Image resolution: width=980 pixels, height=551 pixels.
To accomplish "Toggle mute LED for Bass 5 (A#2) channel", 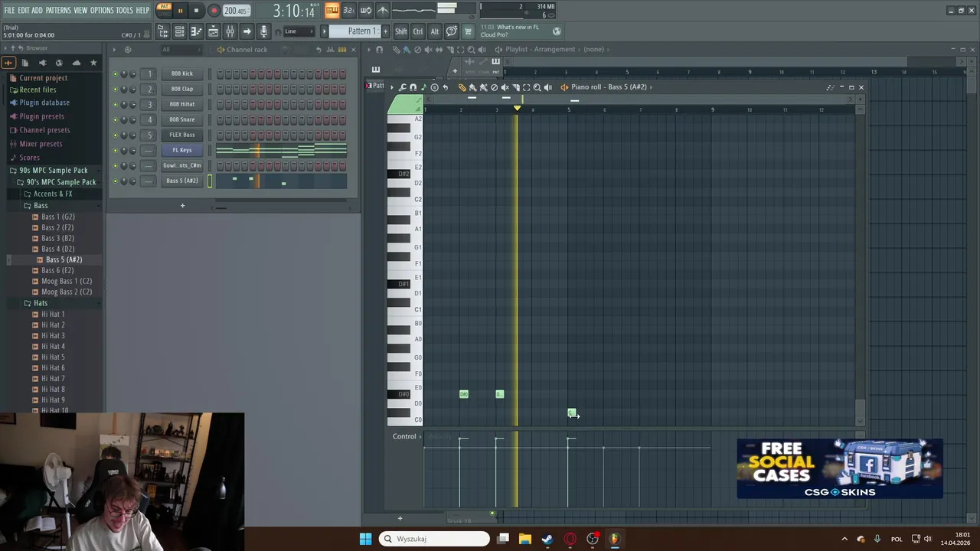I will coord(115,181).
